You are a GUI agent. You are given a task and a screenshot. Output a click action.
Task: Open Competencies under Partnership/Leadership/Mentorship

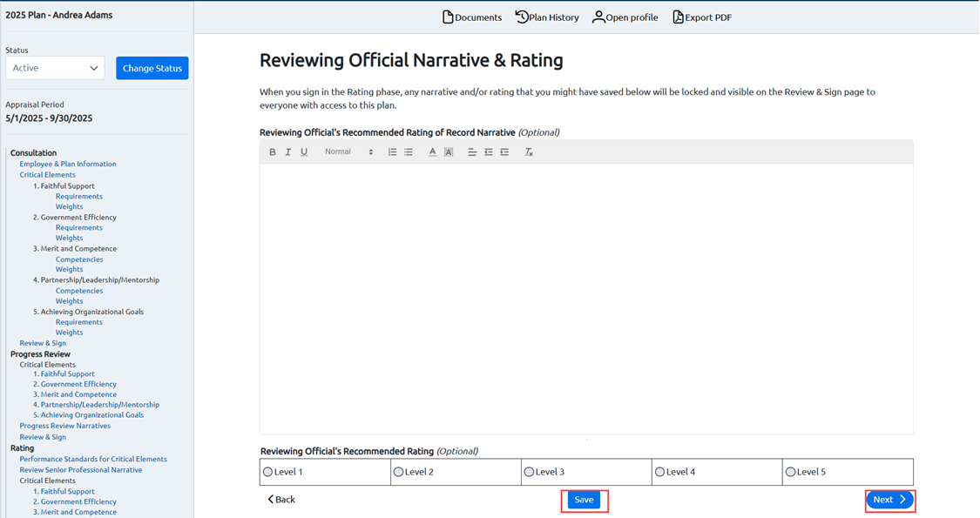point(79,291)
